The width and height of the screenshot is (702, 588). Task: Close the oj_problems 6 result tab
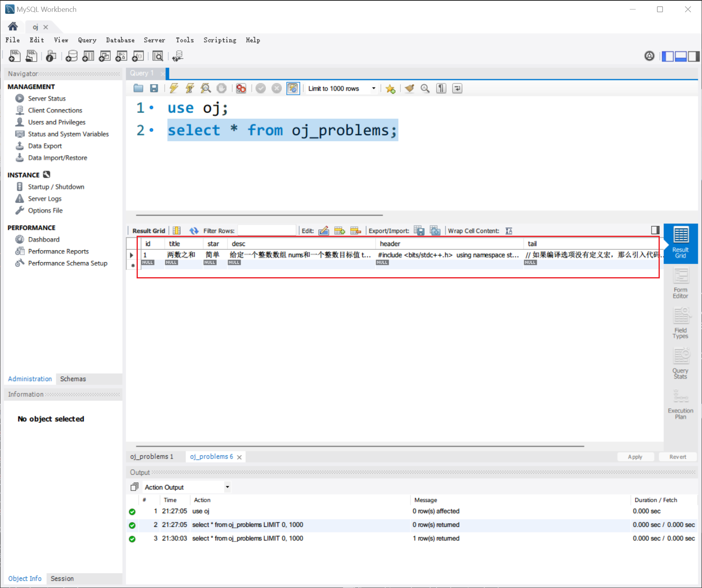[x=239, y=457]
